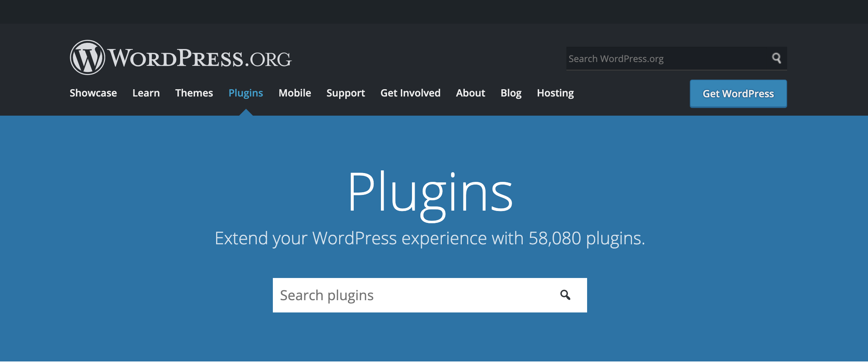This screenshot has height=363, width=868.
Task: Click the magnifier icon in the top search bar
Action: (x=776, y=58)
